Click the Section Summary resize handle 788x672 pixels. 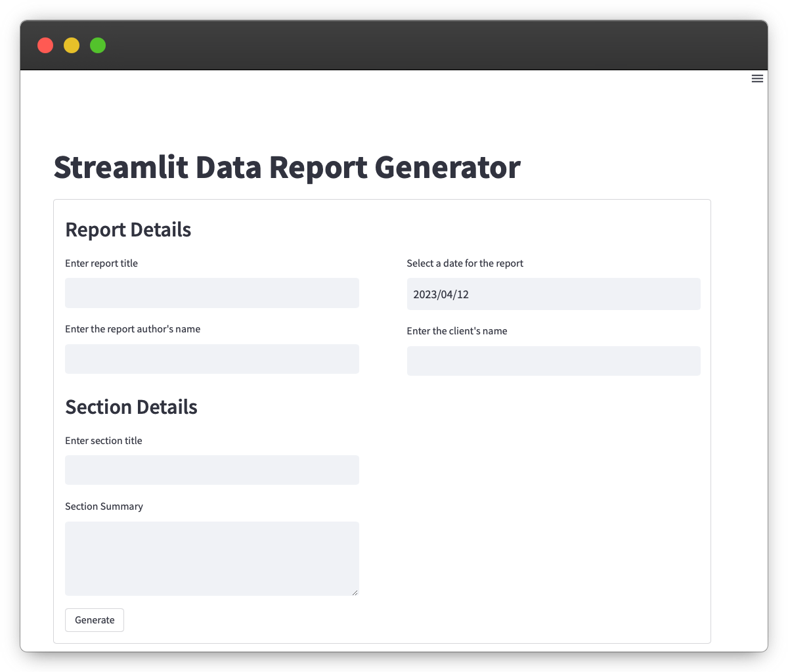tap(355, 592)
